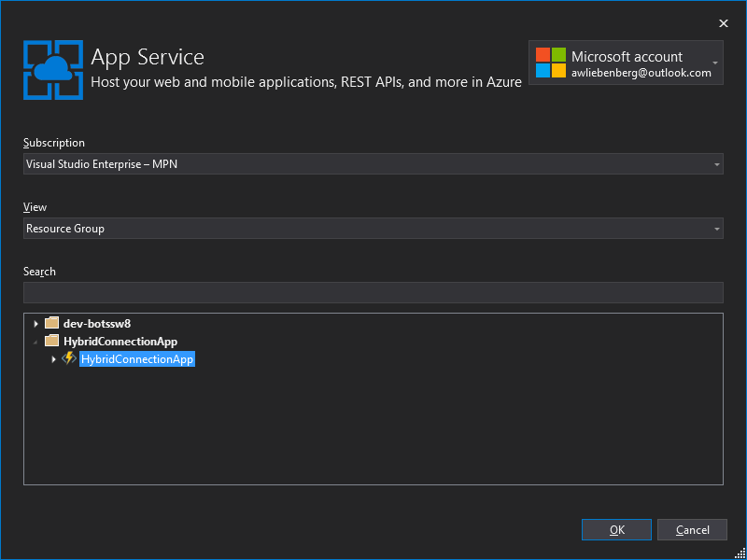Viewport: 747px width, 560px height.
Task: Select the bold HybridConnectionApp resource group row
Action: 120,342
